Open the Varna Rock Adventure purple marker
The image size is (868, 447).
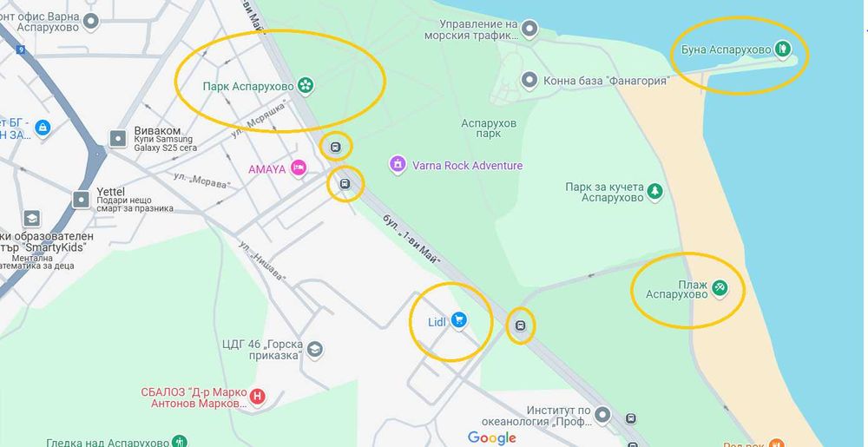[398, 164]
